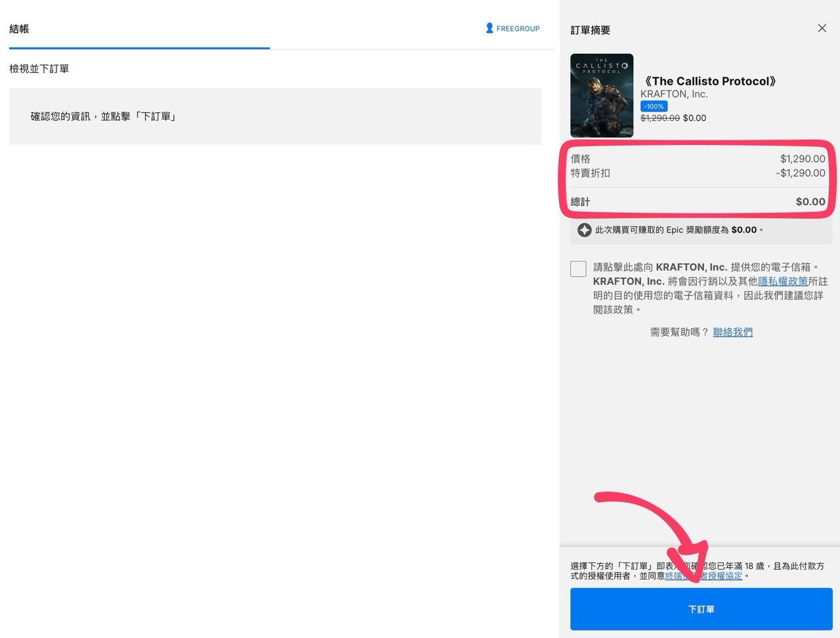This screenshot has height=638, width=840.
Task: Click the 特賣折扣 sale discount amount
Action: 801,173
